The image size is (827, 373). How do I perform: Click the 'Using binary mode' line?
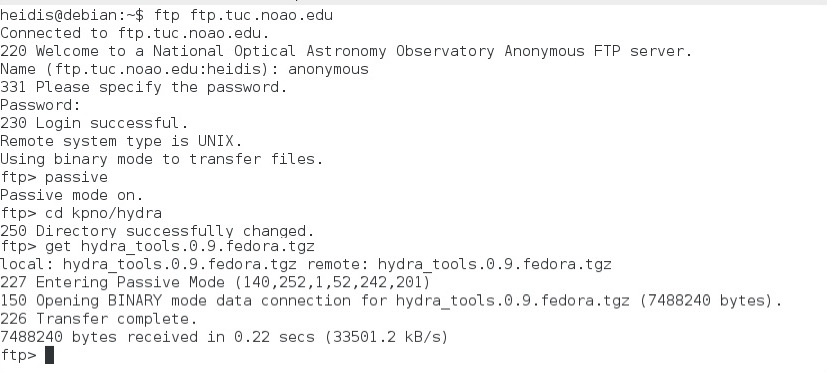click(161, 159)
